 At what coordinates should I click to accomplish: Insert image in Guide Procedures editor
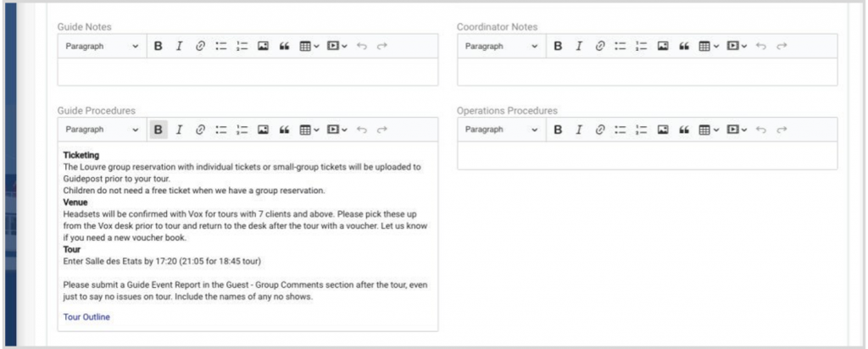(x=263, y=130)
